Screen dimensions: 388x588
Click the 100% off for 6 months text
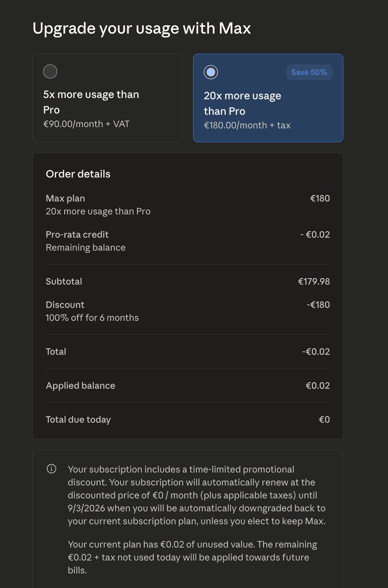pyautogui.click(x=92, y=318)
